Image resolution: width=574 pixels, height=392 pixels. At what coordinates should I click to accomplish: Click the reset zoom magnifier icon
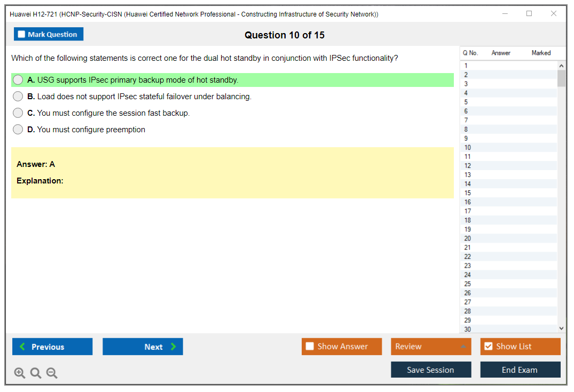pos(36,373)
